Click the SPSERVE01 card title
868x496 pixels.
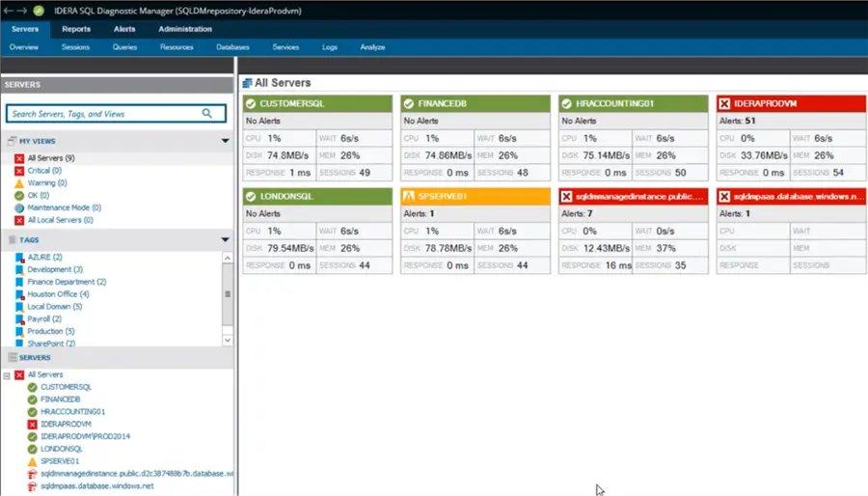(443, 197)
